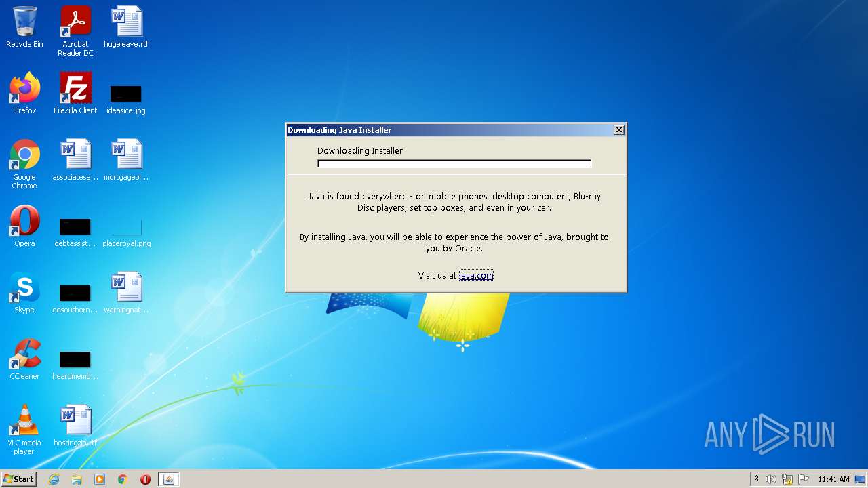Open the Action Center flag icon
868x488 pixels.
804,479
